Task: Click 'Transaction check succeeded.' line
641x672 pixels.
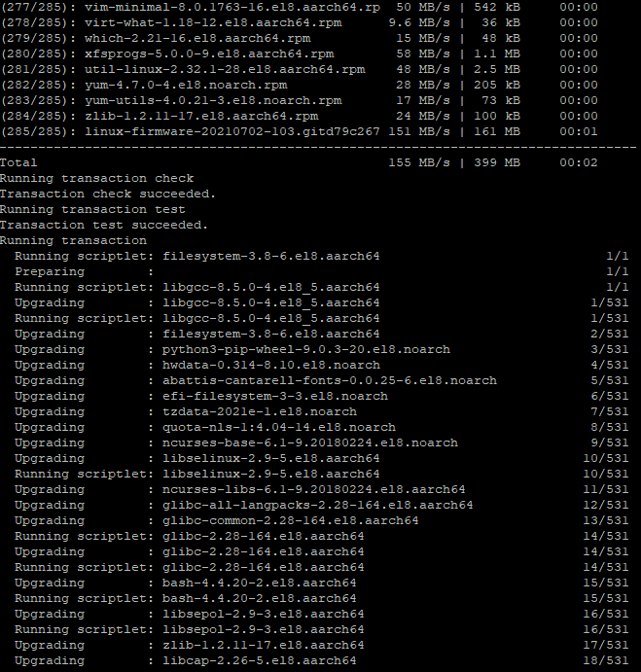Action: [x=108, y=195]
